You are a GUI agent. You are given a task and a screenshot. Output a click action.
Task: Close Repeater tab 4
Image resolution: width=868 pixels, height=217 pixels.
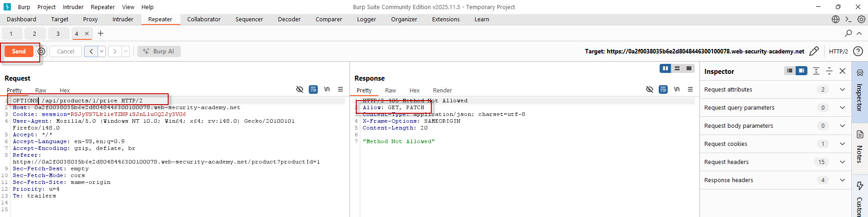tap(87, 34)
